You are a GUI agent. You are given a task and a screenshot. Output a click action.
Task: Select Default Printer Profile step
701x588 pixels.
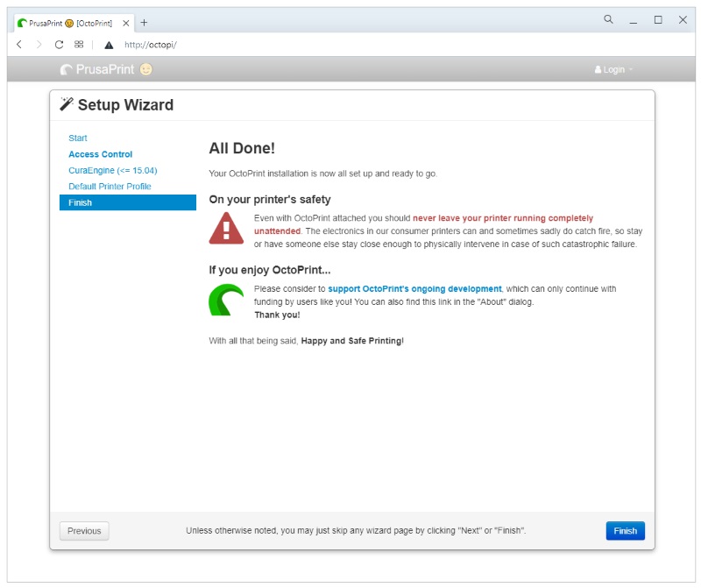click(110, 187)
